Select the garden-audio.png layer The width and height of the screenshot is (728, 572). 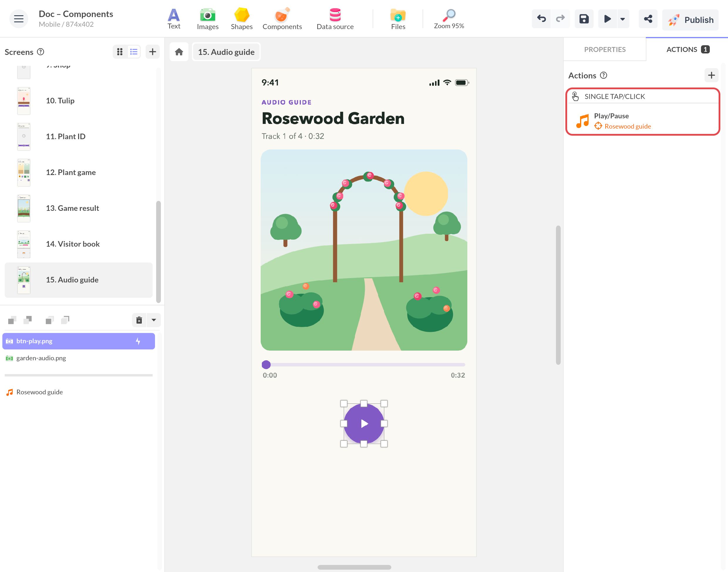[x=79, y=358]
